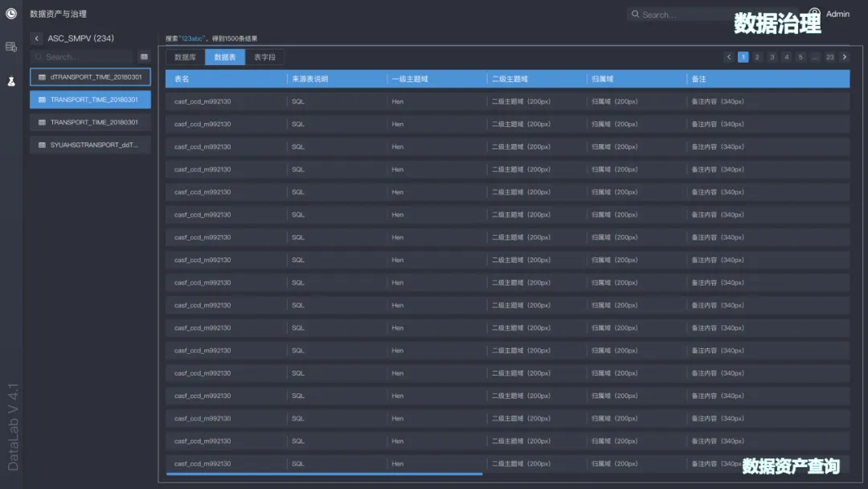Viewport: 868px width, 489px height.
Task: Click the 数据资产与治理 title
Action: (x=58, y=14)
